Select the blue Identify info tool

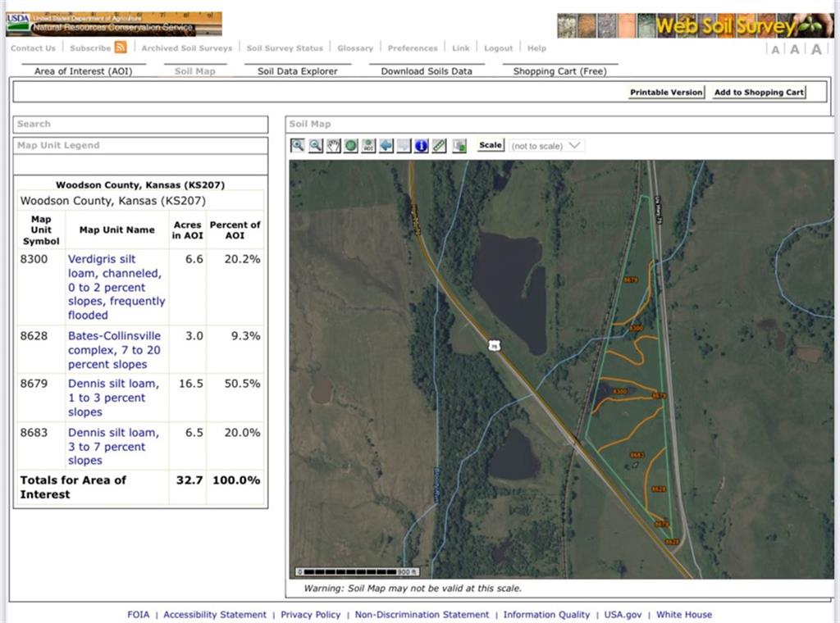click(422, 145)
